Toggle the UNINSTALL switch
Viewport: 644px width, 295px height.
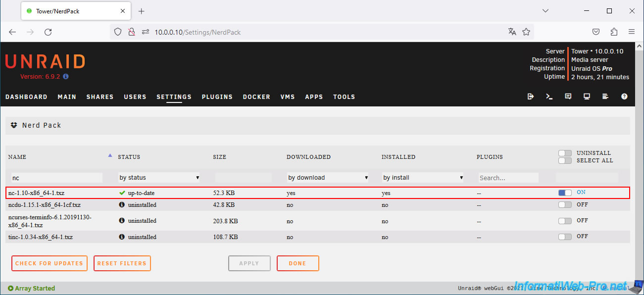[x=565, y=153]
